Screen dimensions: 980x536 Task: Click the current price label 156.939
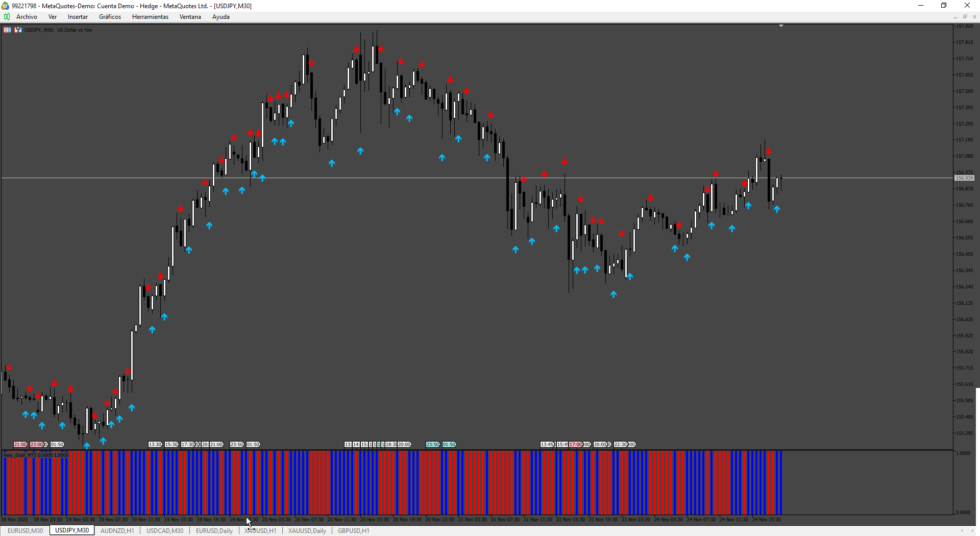[x=964, y=178]
